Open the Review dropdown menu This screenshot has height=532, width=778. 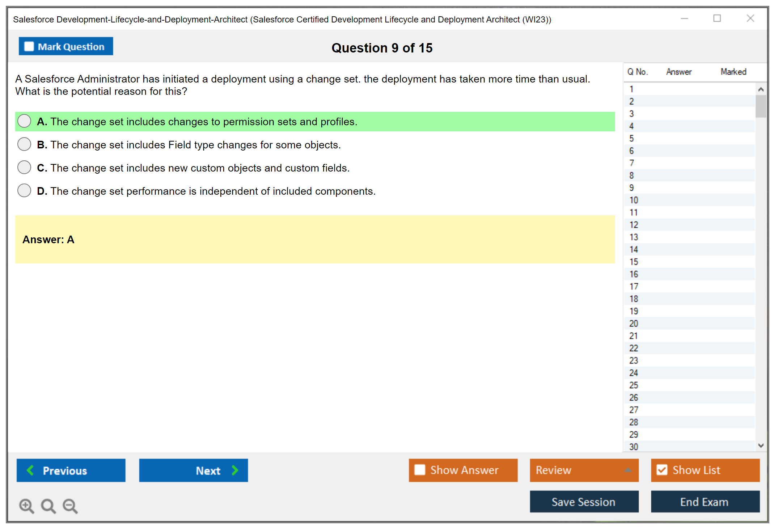pyautogui.click(x=628, y=470)
